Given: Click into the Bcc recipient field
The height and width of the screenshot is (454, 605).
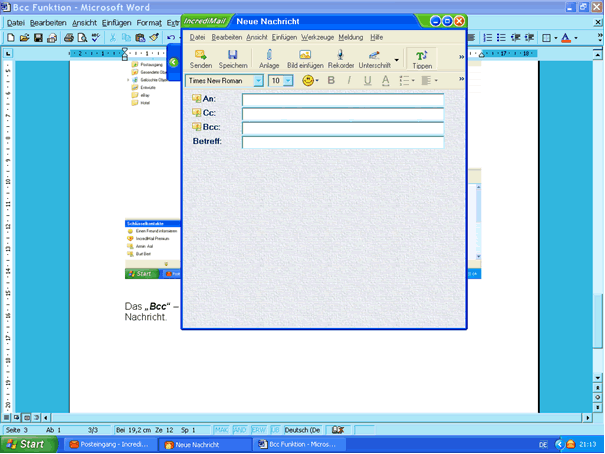Looking at the screenshot, I should (x=343, y=128).
